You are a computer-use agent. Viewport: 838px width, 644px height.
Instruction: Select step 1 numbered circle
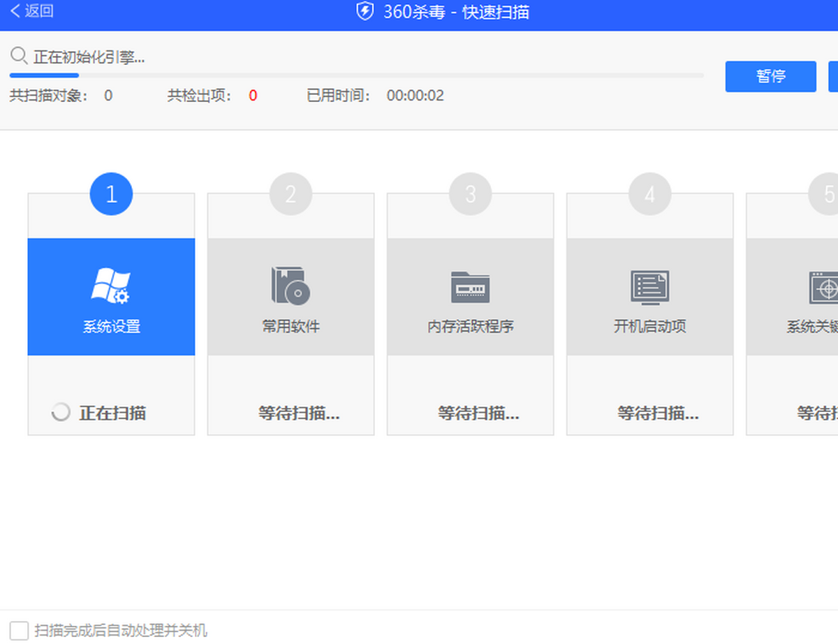111,194
